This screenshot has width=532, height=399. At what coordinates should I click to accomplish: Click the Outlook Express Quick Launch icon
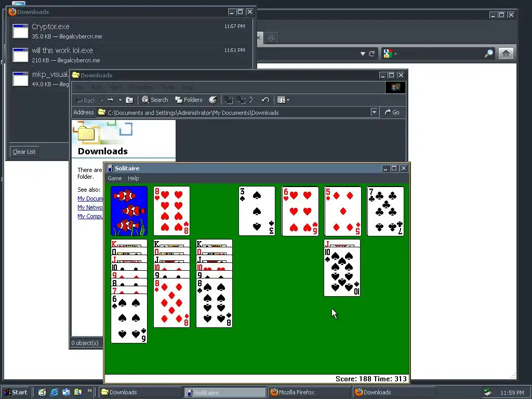click(x=66, y=392)
